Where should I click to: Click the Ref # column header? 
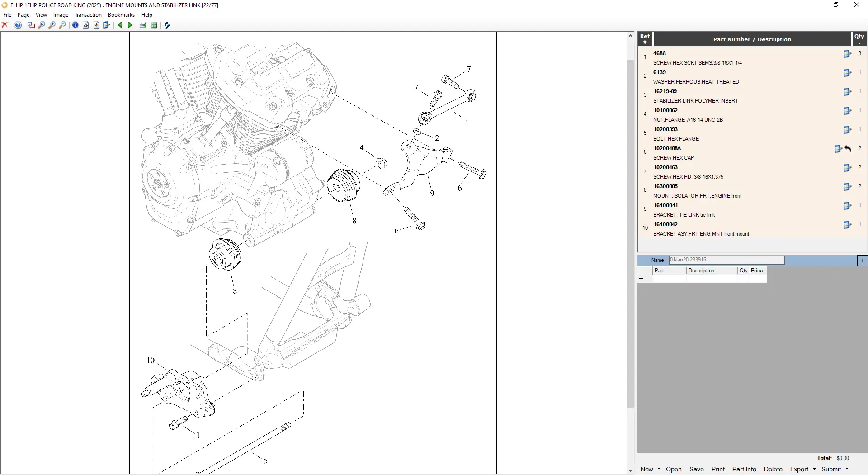[x=645, y=39]
